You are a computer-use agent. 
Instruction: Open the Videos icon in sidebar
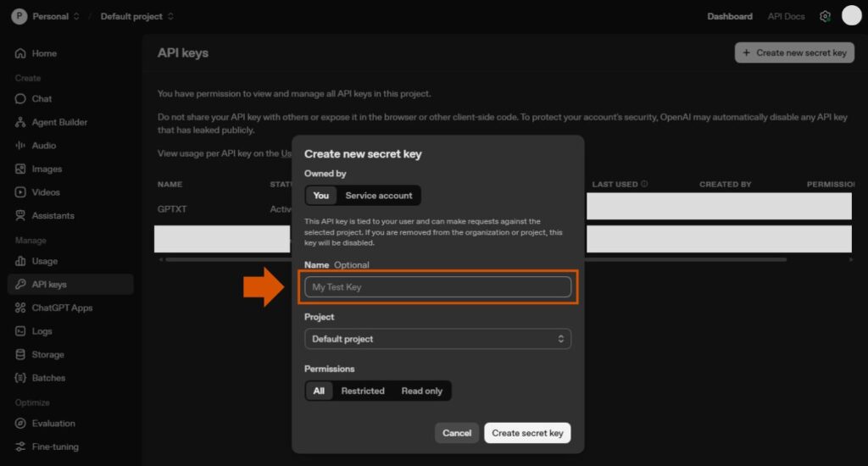(20, 192)
